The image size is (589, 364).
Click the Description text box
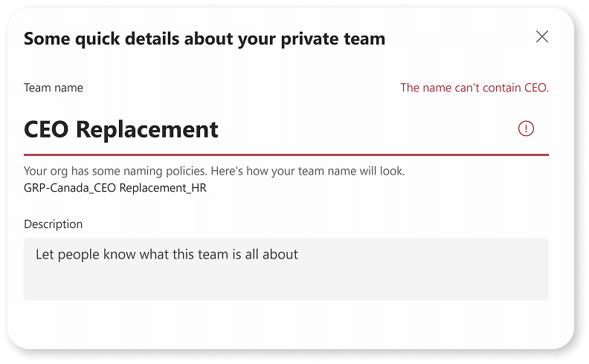tap(286, 269)
